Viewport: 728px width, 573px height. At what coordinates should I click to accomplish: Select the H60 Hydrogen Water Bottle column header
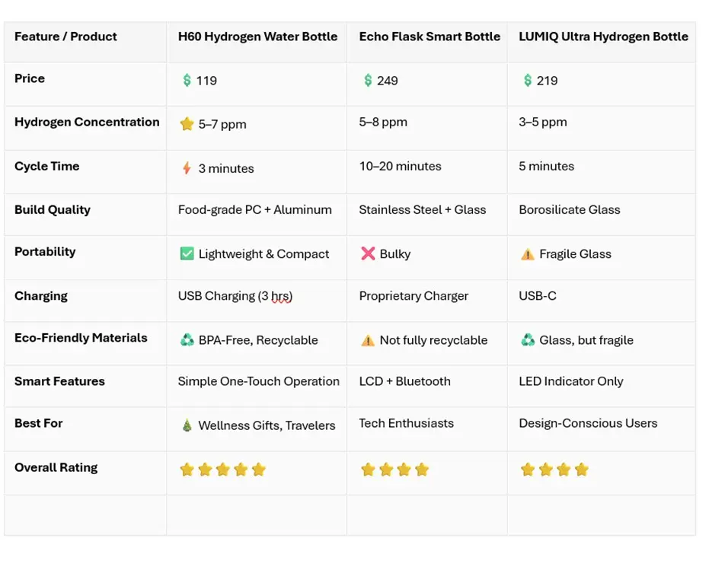[257, 37]
